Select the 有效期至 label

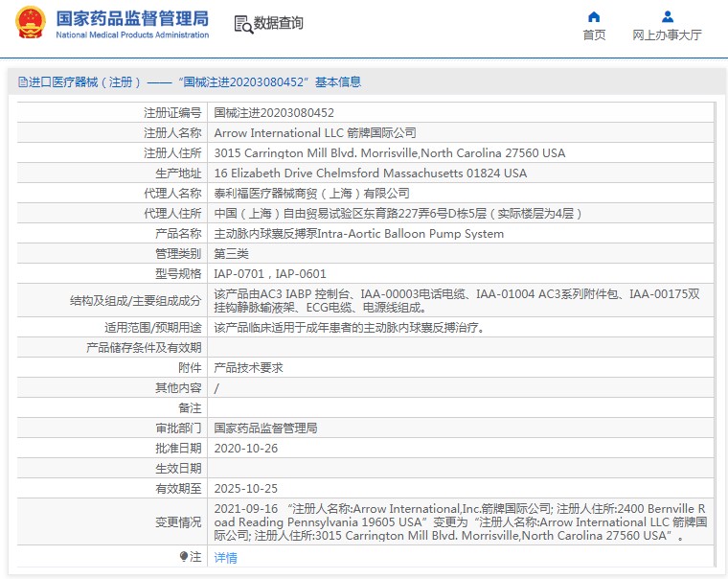click(x=178, y=488)
